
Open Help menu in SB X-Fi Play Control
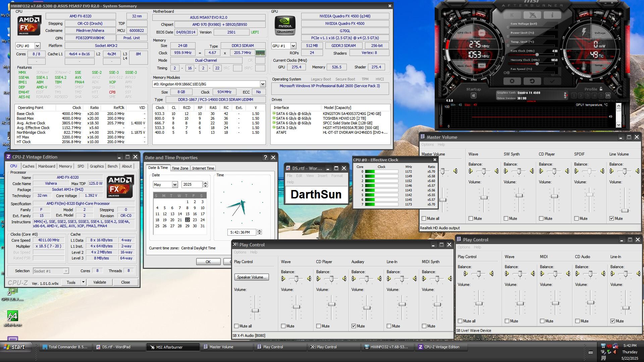254,252
